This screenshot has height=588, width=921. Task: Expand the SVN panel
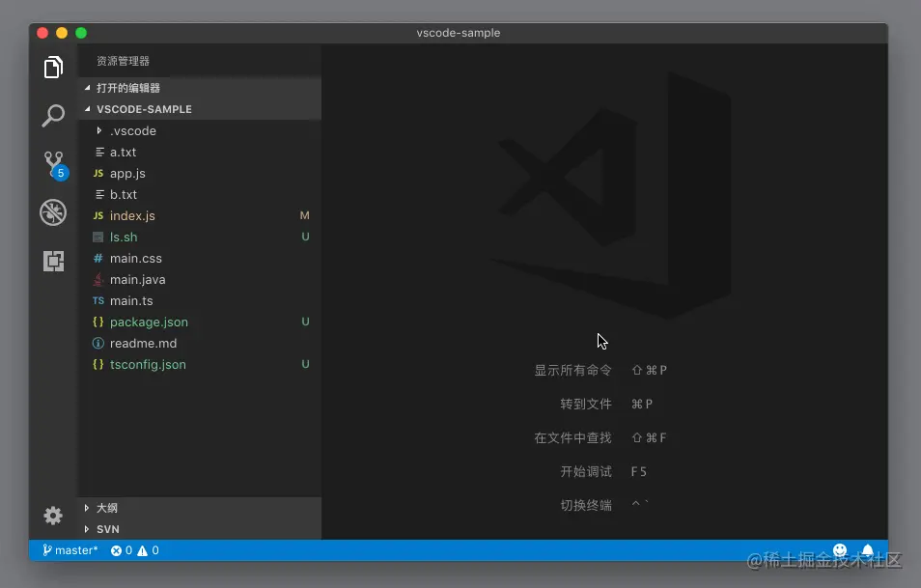click(x=107, y=529)
